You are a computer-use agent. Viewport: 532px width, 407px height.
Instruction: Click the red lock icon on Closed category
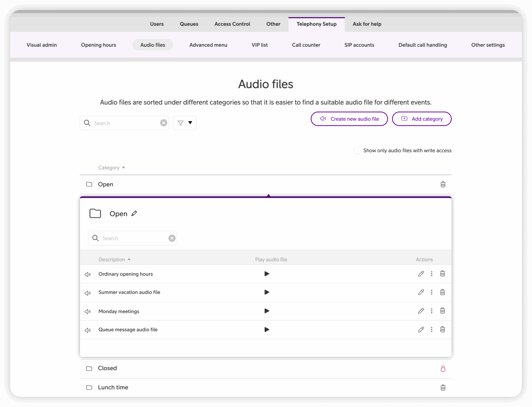pos(443,368)
